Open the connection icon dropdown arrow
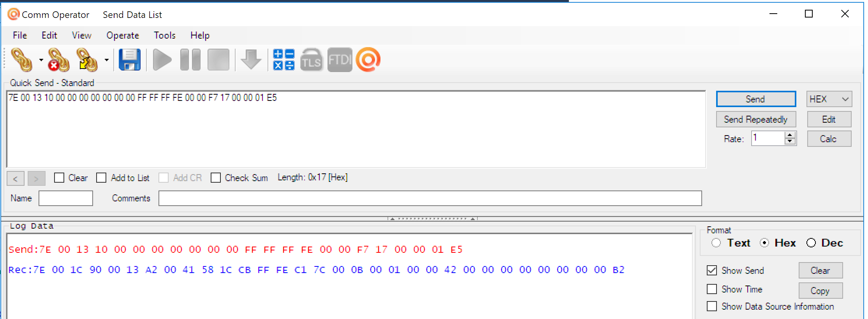Screen dimensions: 868x319 click(41, 60)
